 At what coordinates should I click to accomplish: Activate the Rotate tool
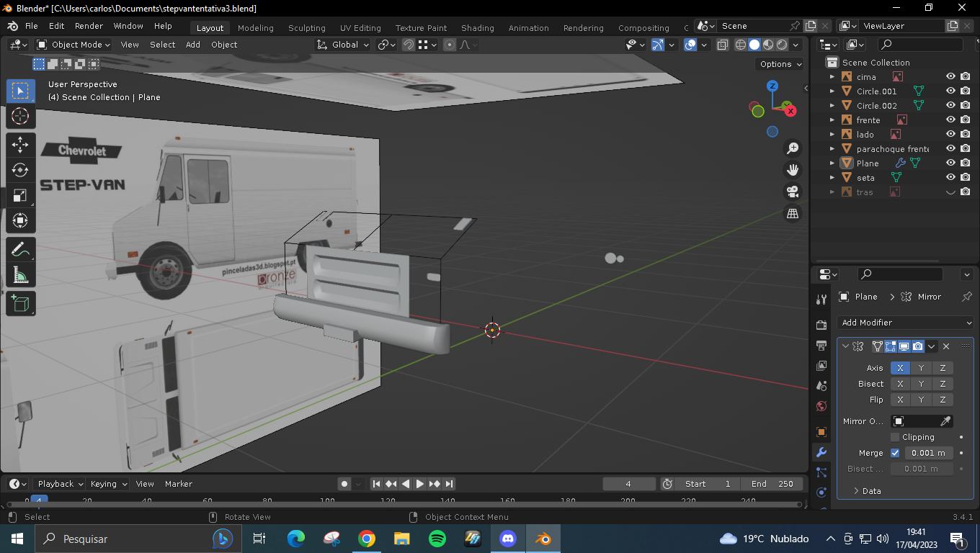(x=20, y=170)
